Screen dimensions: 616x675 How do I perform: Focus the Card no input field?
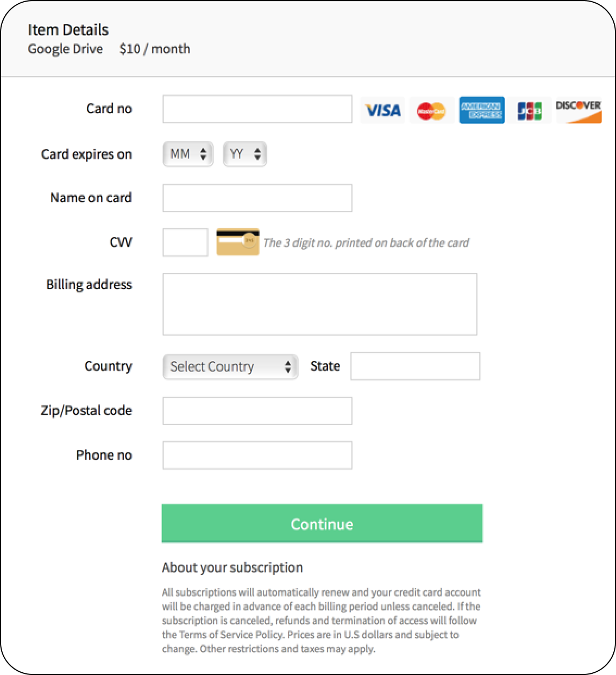tap(257, 109)
